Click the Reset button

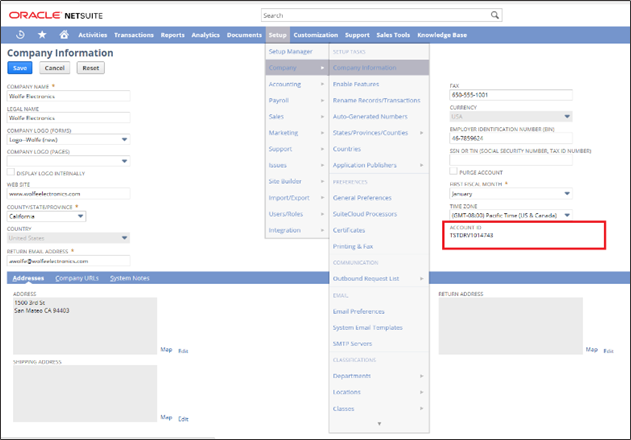click(x=91, y=68)
